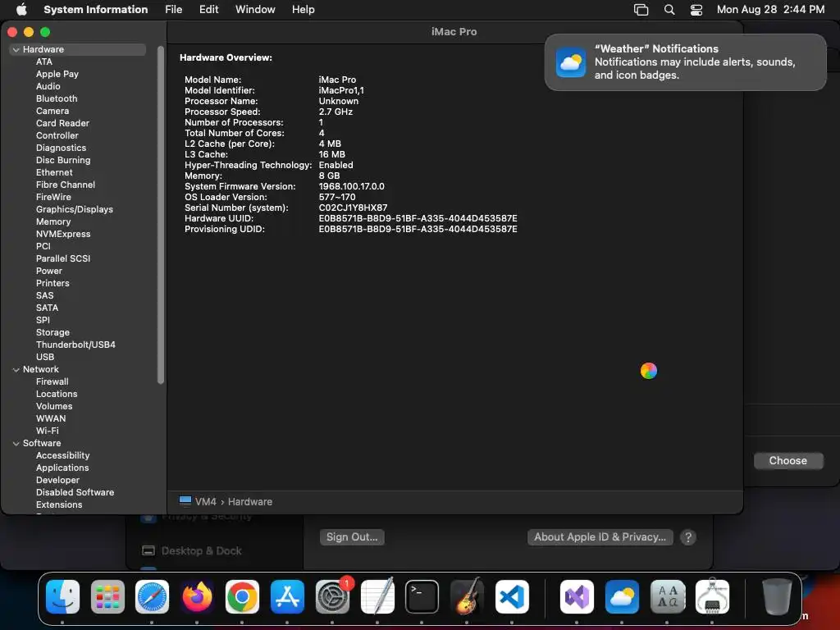Open Finder from the Dock

62,596
